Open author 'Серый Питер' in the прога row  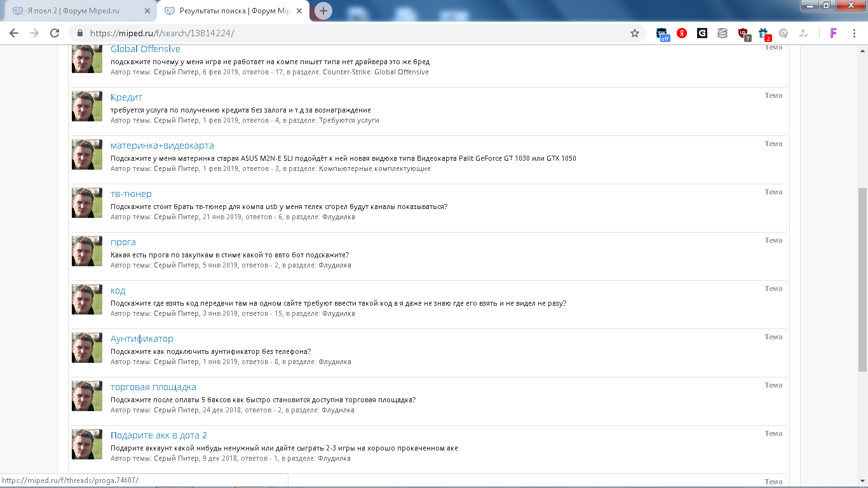click(x=177, y=265)
